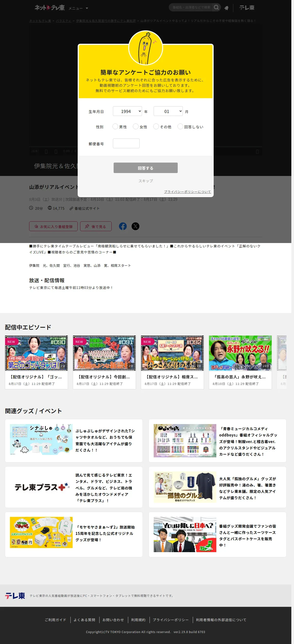The image size is (294, 644).
Task: Open 永野が吠える episode thumbnail
Action: point(240,353)
